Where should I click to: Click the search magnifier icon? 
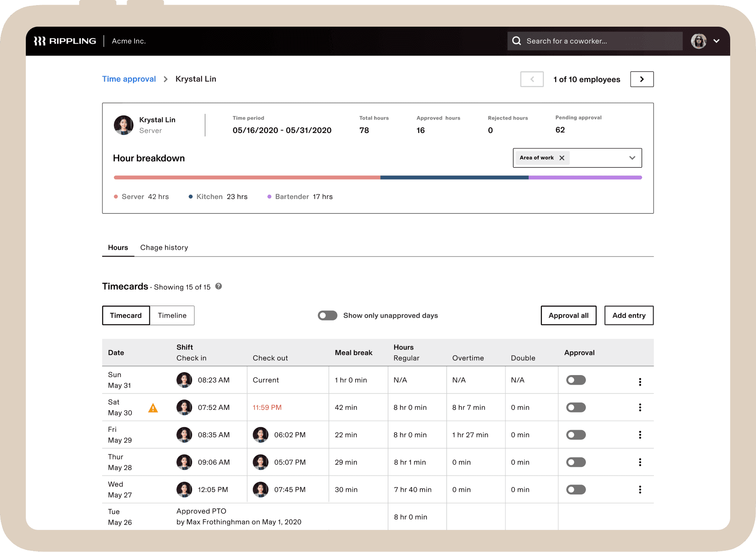coord(516,41)
